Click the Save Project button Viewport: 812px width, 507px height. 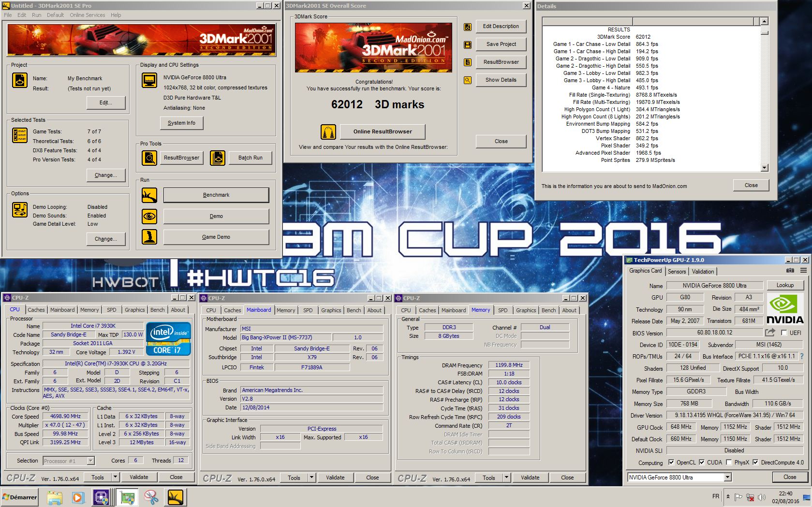(x=501, y=44)
